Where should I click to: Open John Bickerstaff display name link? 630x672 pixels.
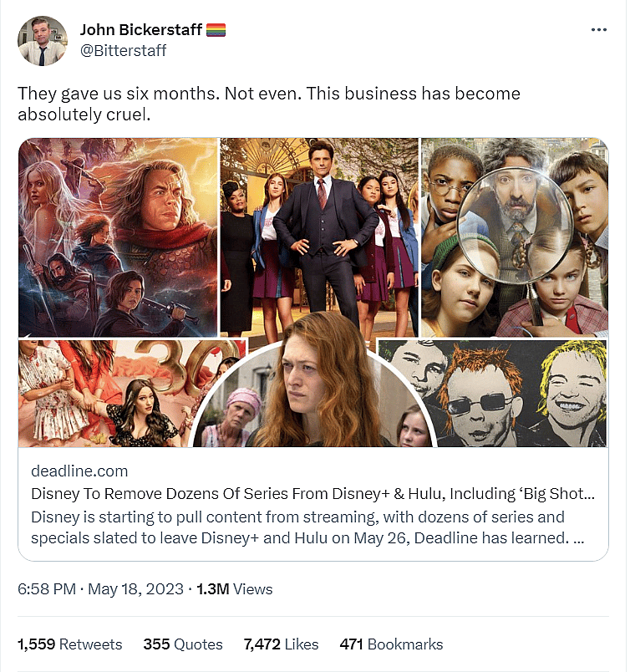(141, 30)
